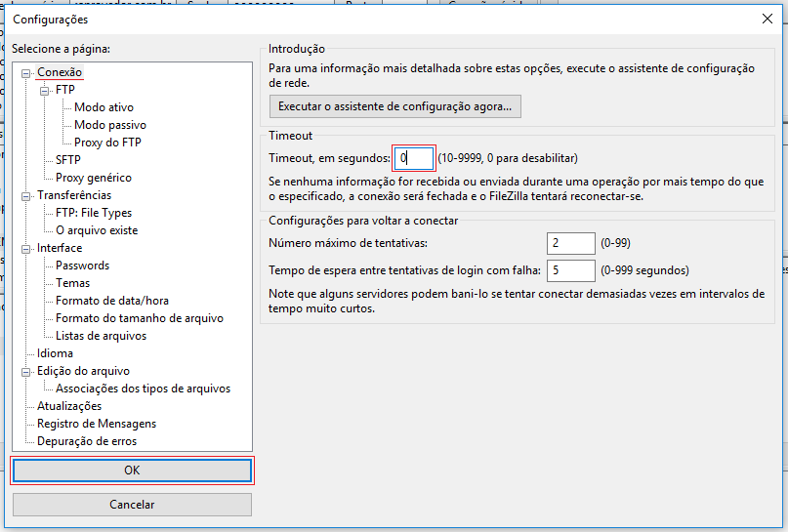This screenshot has height=532, width=788.
Task: Collapse the Transferências tree node
Action: (26, 195)
